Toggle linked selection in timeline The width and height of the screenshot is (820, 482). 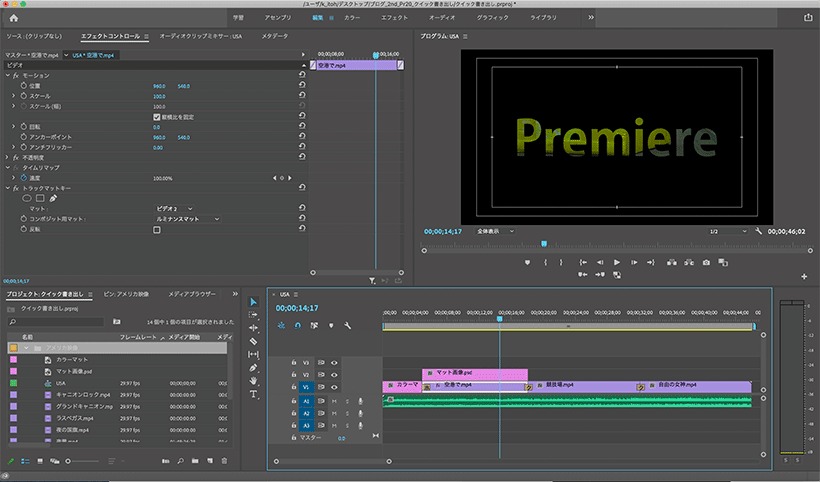[x=314, y=326]
